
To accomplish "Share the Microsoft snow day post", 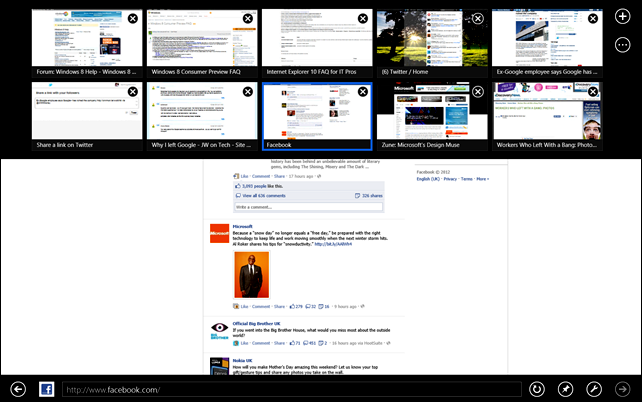I will pos(279,306).
